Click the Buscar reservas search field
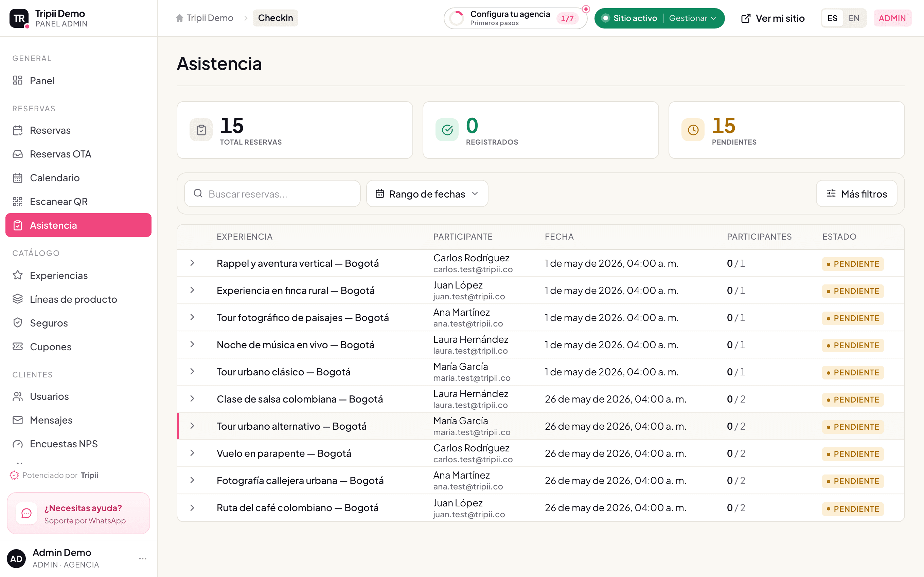 pos(272,193)
